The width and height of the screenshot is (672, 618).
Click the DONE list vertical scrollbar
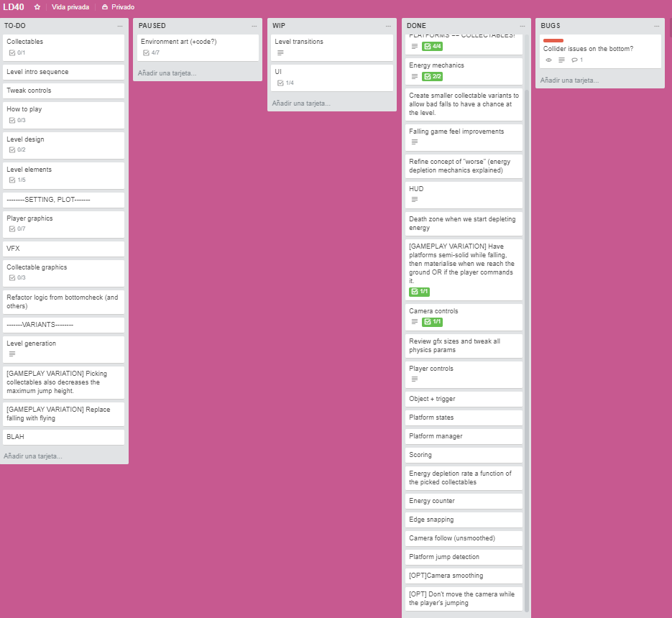tap(527, 350)
